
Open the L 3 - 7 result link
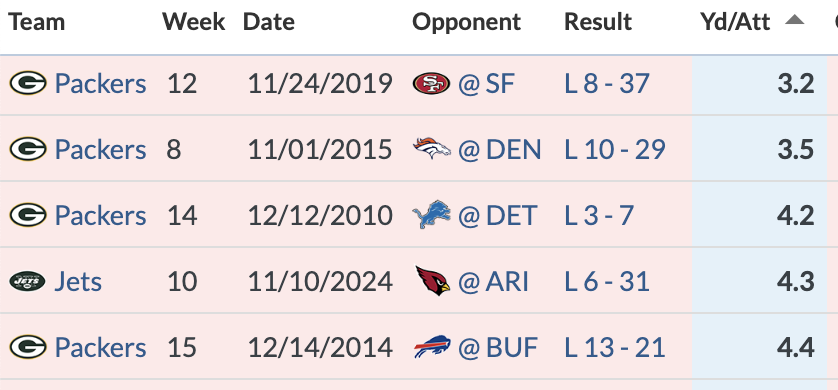599,215
